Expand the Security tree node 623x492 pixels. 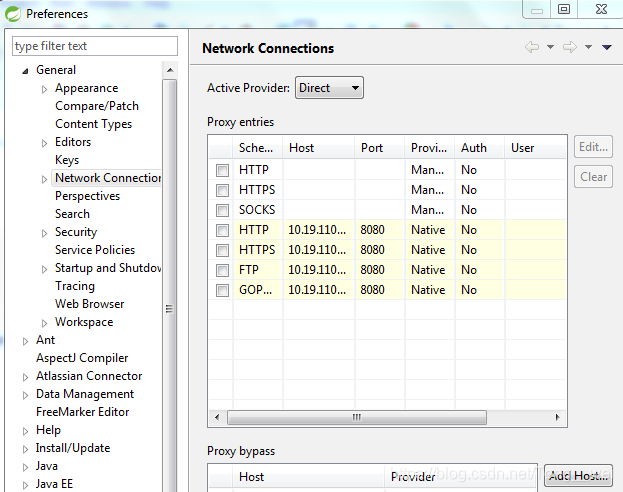pyautogui.click(x=44, y=233)
